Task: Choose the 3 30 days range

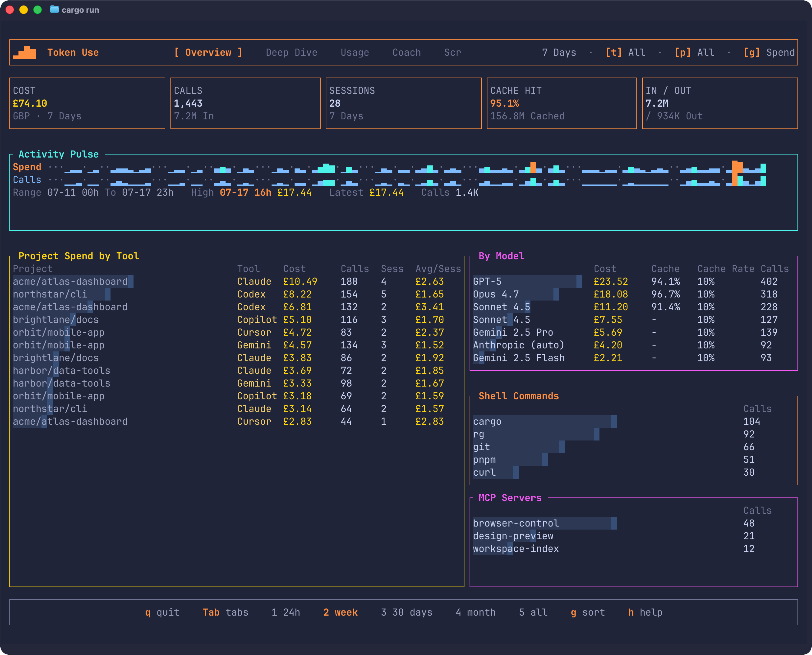Action: (406, 612)
